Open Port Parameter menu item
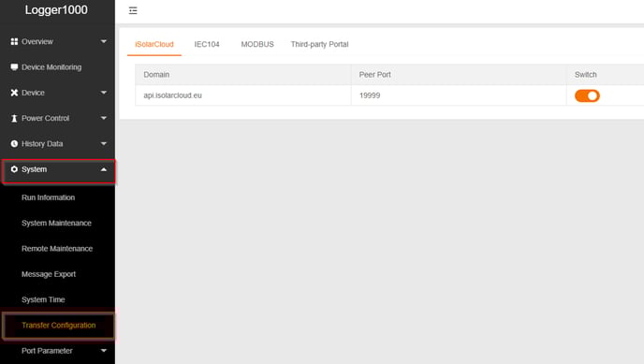Viewport: 644px width, 364px height. click(47, 351)
